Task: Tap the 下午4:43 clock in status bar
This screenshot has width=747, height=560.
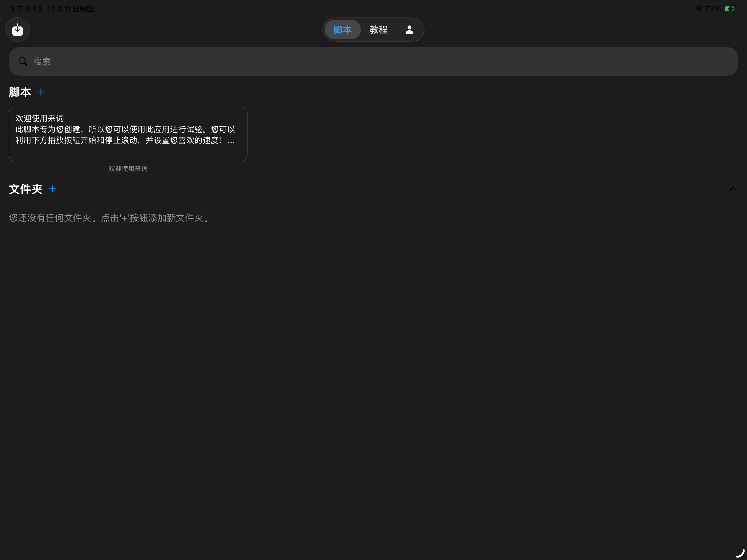Action: pyautogui.click(x=25, y=9)
